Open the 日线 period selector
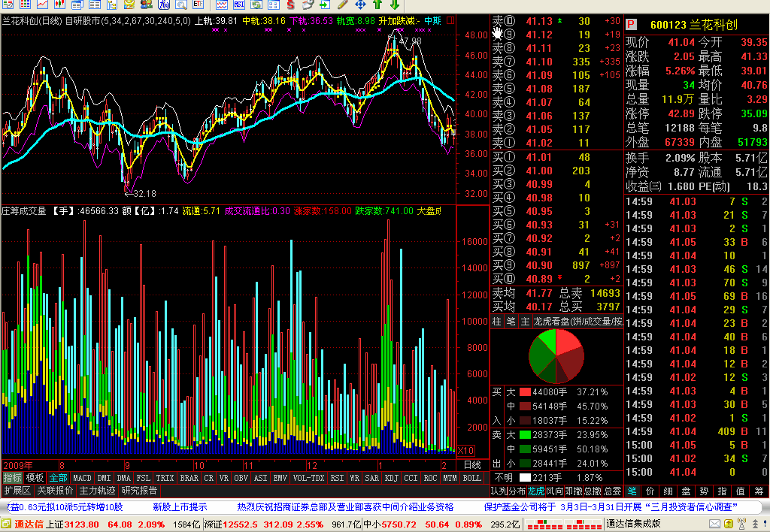770x532 pixels. 472,465
